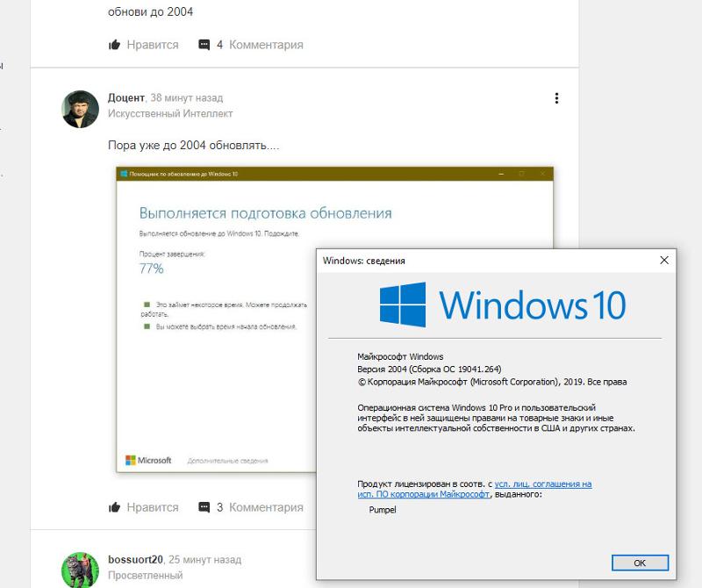Open three-dot options menu on Доцент's answer

tap(556, 98)
